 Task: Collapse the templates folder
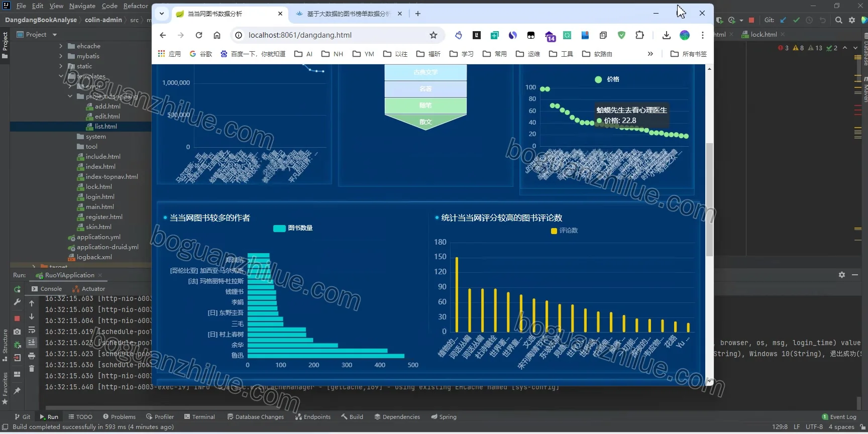(x=61, y=76)
